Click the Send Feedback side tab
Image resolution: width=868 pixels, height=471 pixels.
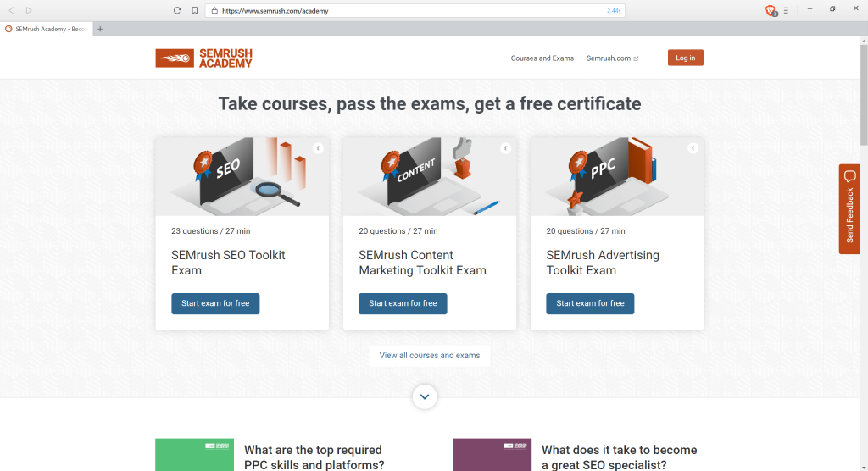pyautogui.click(x=849, y=208)
